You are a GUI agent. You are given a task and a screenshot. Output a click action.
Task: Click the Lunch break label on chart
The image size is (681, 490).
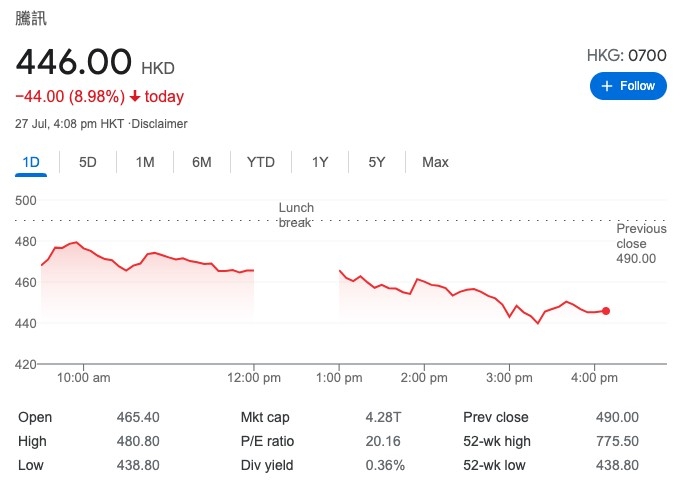[296, 215]
